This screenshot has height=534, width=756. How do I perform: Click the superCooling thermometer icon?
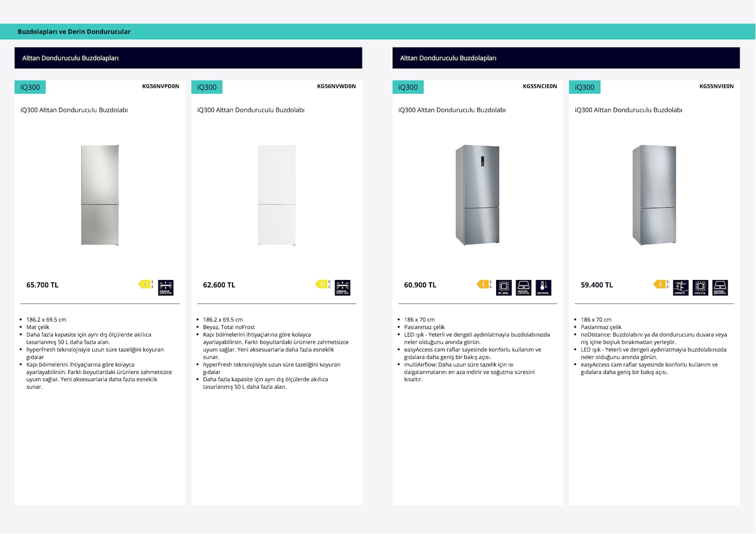coord(544,288)
